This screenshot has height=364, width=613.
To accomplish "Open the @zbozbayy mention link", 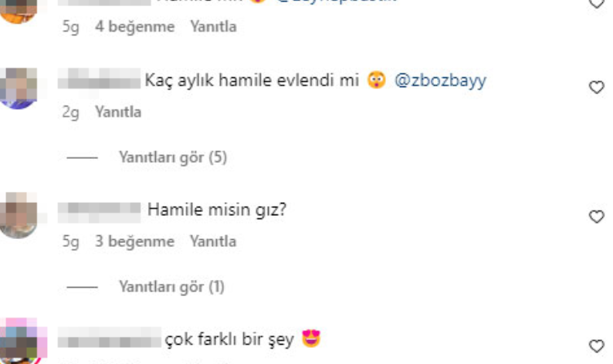I will point(441,80).
